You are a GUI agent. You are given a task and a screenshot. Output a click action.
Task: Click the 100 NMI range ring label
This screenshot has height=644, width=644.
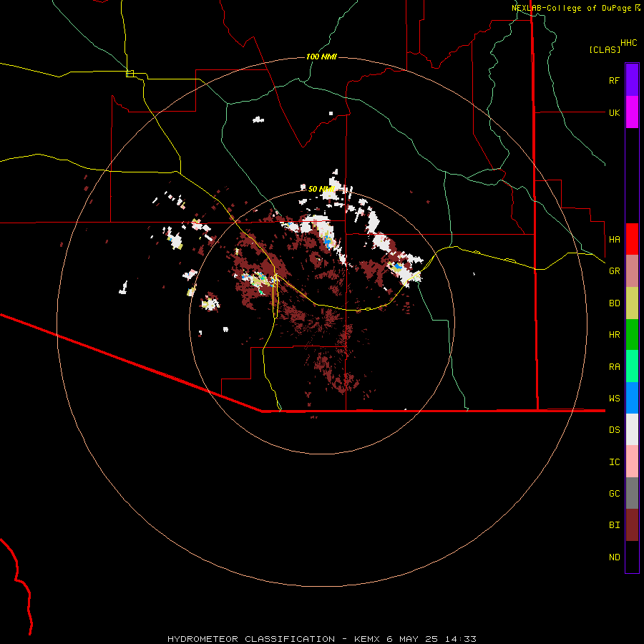click(321, 57)
